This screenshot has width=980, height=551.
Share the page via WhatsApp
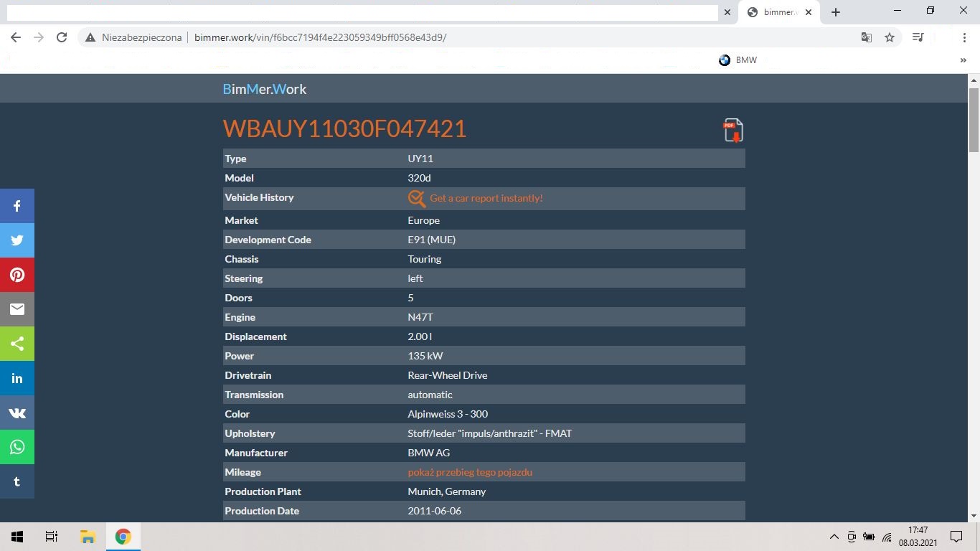tap(17, 447)
